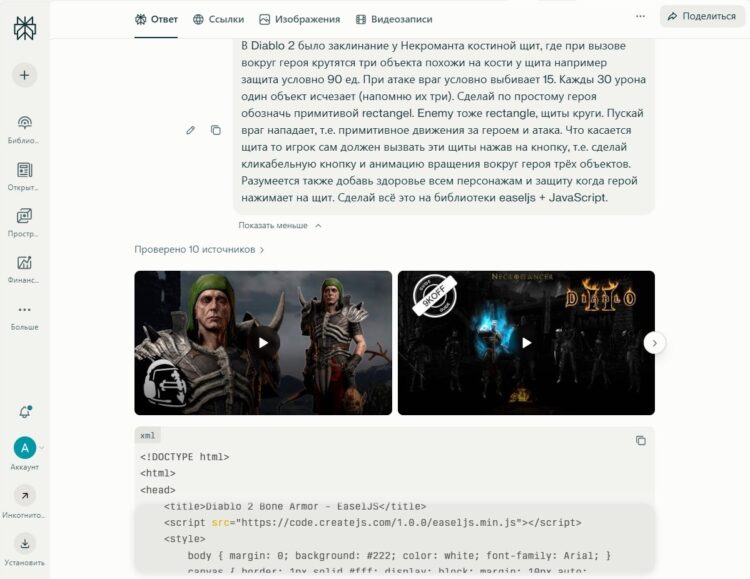The image size is (750, 579).
Task: Switch to the Изображения tab
Action: pyautogui.click(x=299, y=19)
